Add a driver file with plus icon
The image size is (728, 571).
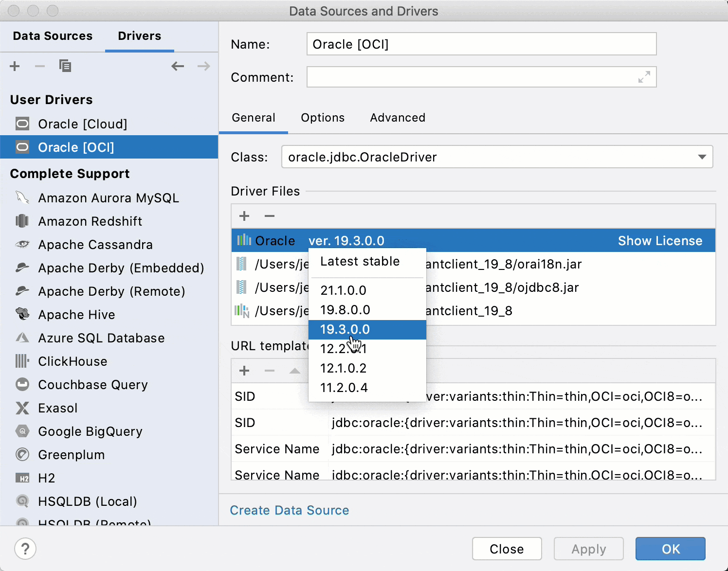click(x=244, y=216)
